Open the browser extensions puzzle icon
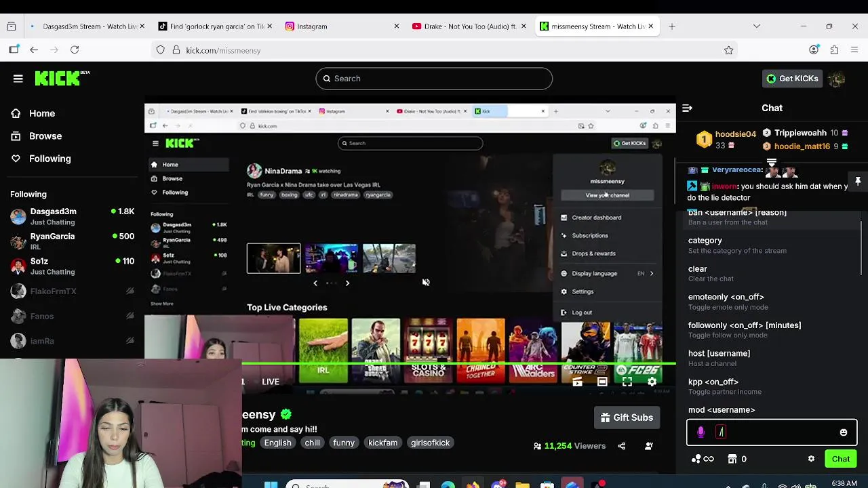 point(834,50)
